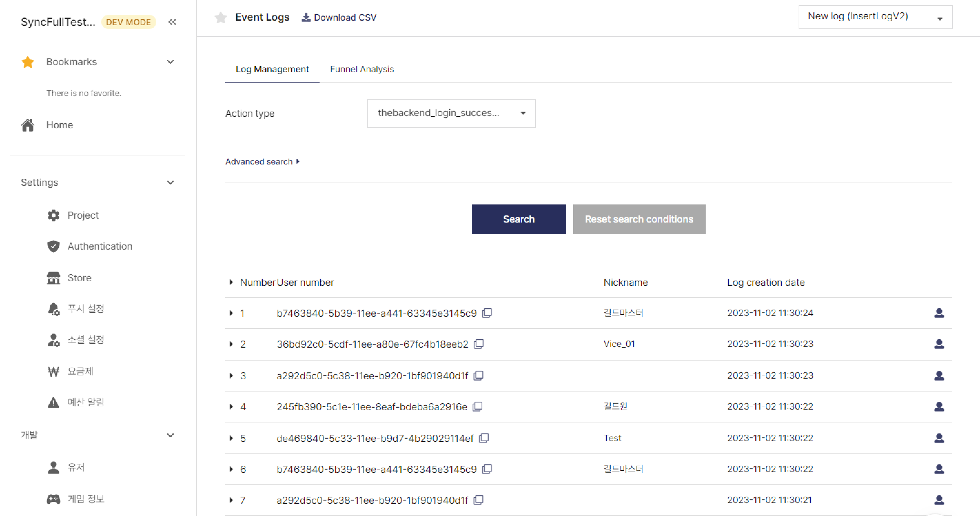
Task: Expand log row 3
Action: click(x=231, y=375)
